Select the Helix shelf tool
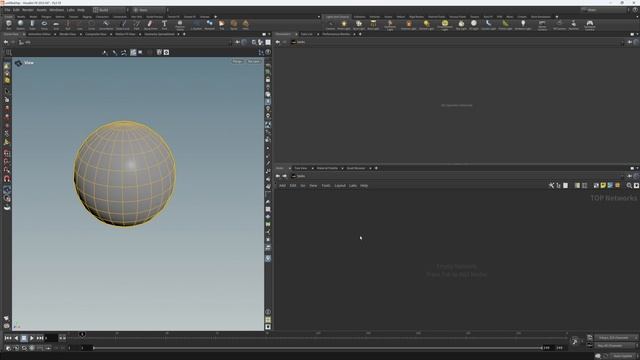The width and height of the screenshot is (640, 360). [x=246, y=25]
